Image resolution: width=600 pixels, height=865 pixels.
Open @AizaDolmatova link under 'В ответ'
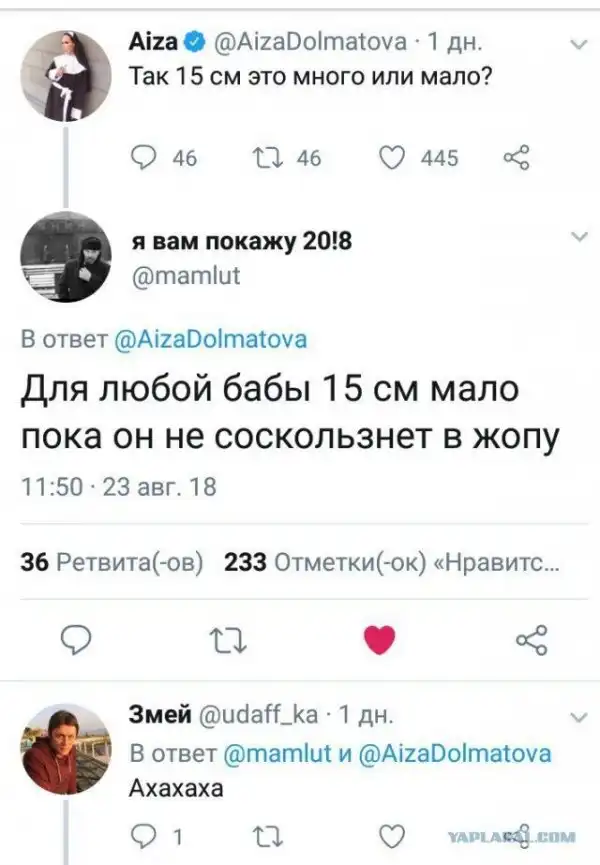click(210, 339)
